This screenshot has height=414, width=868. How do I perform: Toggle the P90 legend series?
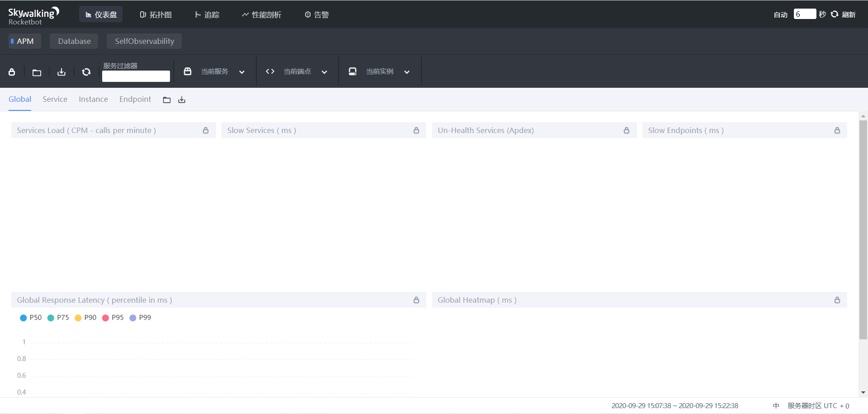[85, 318]
